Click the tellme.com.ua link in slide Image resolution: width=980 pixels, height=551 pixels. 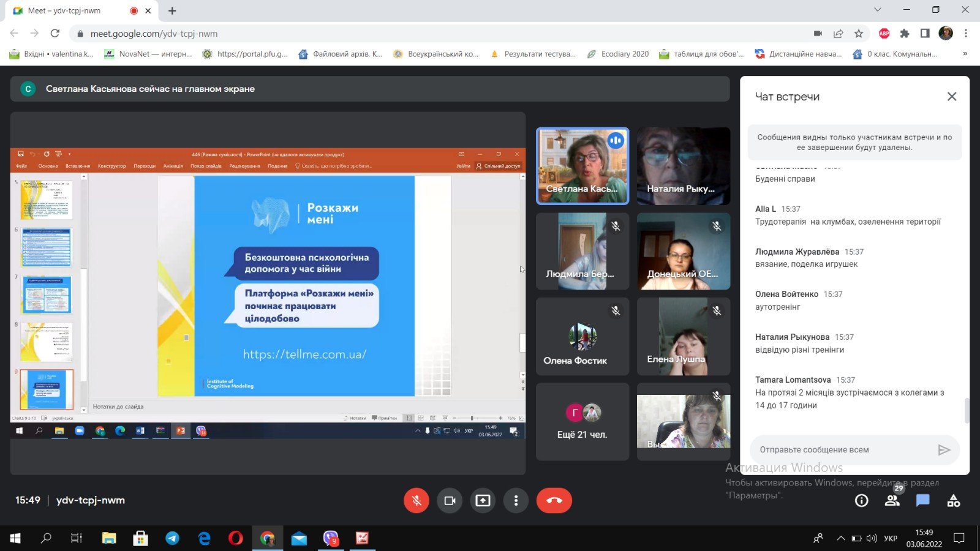pyautogui.click(x=304, y=354)
